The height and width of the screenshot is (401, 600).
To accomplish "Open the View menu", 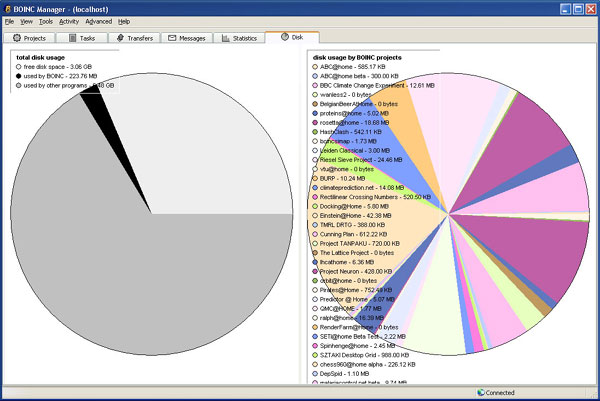I will 26,22.
